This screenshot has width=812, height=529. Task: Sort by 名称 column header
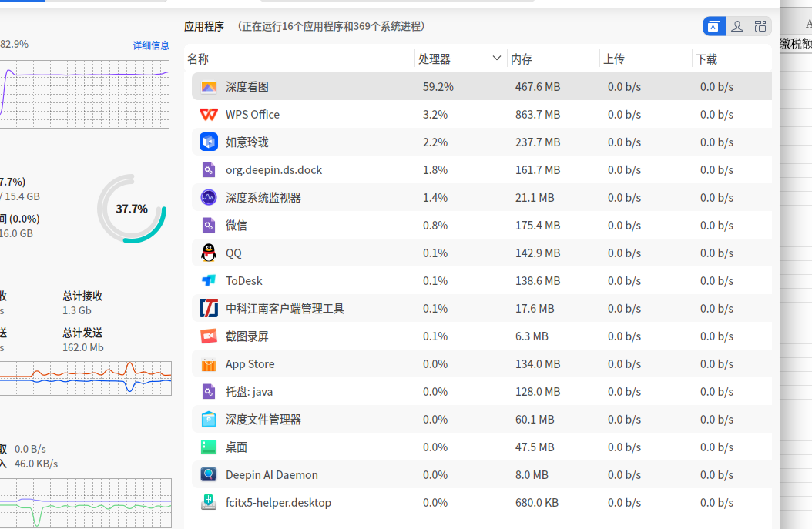click(x=300, y=59)
